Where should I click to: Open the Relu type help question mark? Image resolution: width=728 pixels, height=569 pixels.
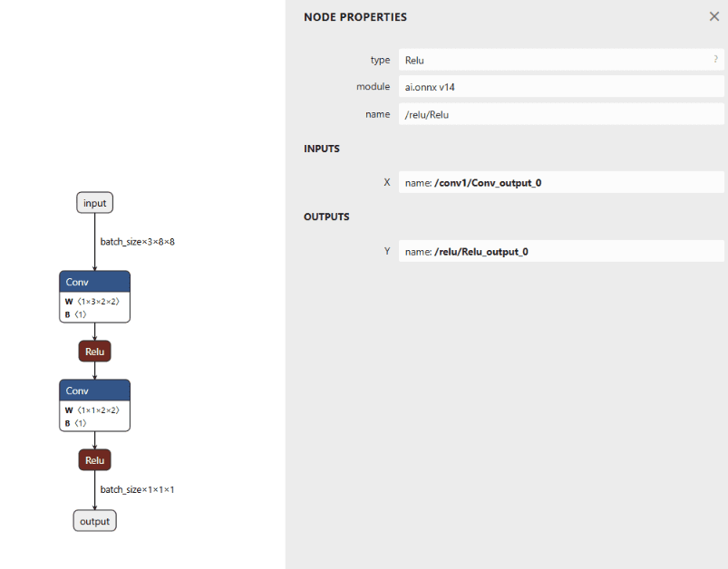pos(715,60)
